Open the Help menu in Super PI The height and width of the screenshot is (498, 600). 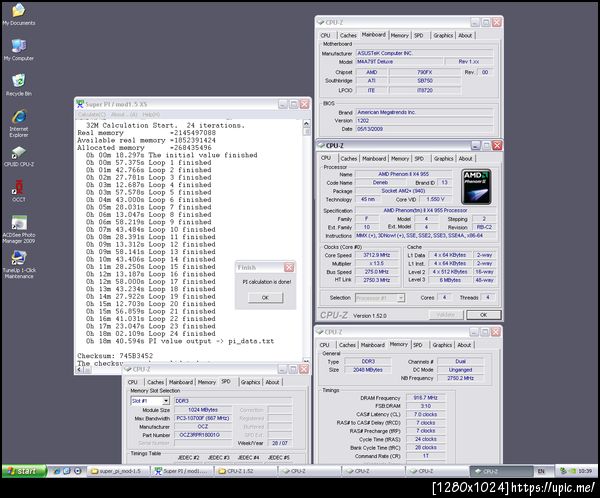151,114
